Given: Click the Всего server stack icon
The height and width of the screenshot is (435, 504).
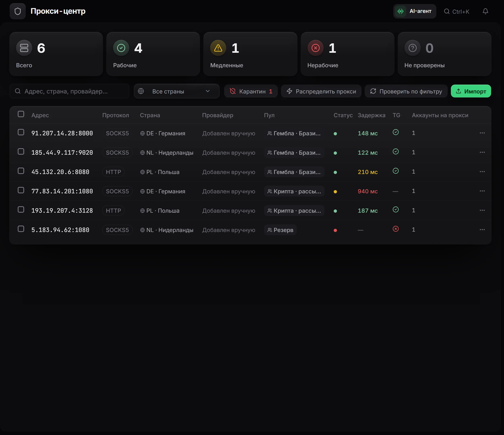Looking at the screenshot, I should (24, 48).
